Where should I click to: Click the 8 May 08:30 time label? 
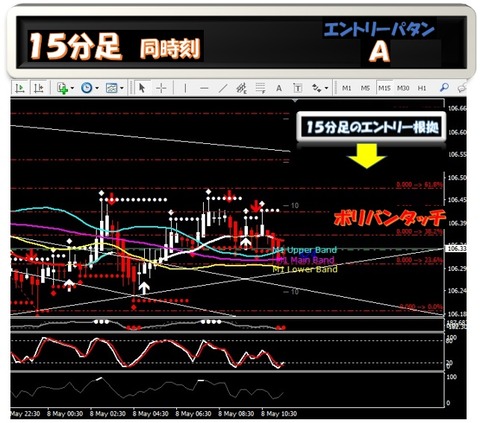[236, 414]
